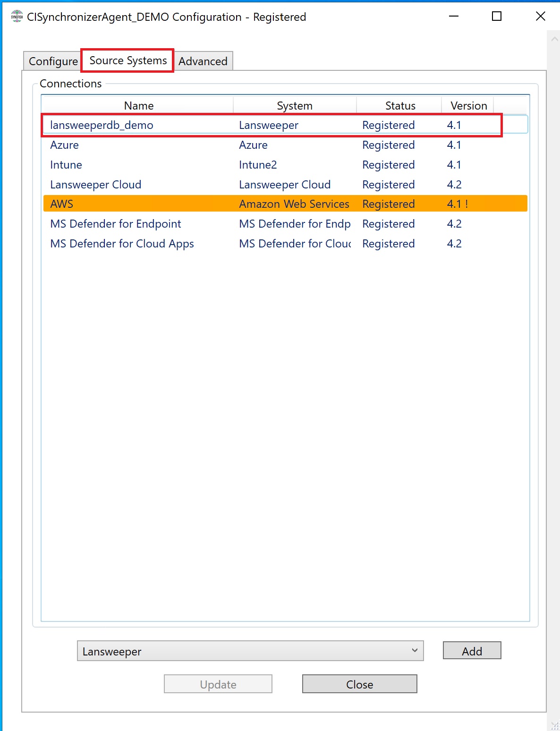The height and width of the screenshot is (731, 560).
Task: Switch to the Configure tab
Action: click(53, 61)
